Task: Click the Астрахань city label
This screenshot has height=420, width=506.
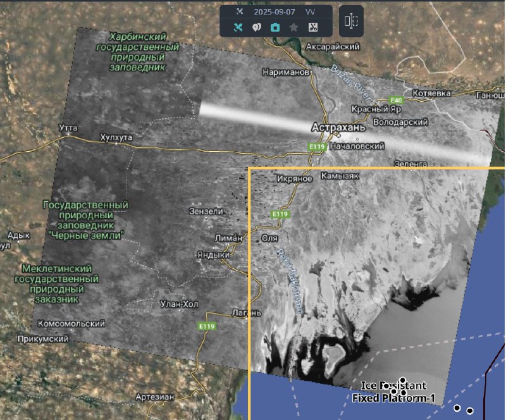Action: [338, 128]
